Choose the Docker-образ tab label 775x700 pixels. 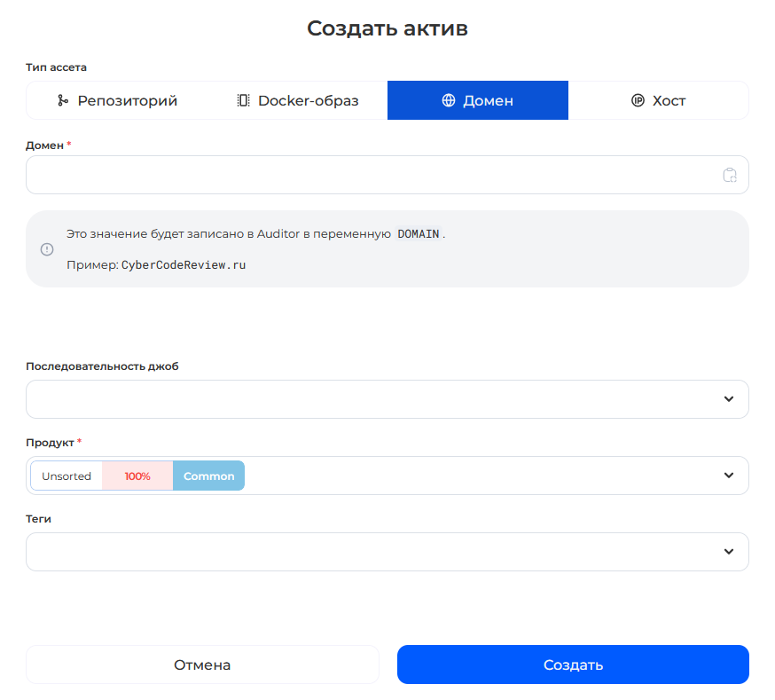(308, 101)
